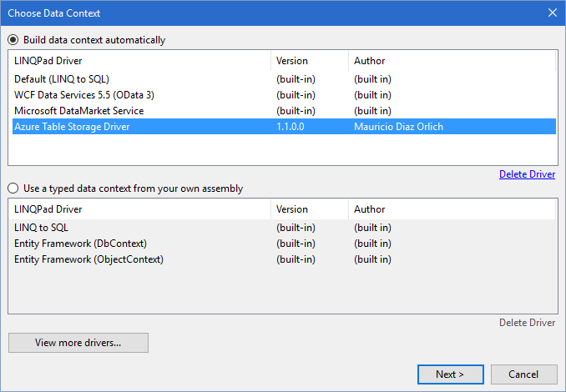Cancel the Choose Data Context dialog

(x=523, y=374)
